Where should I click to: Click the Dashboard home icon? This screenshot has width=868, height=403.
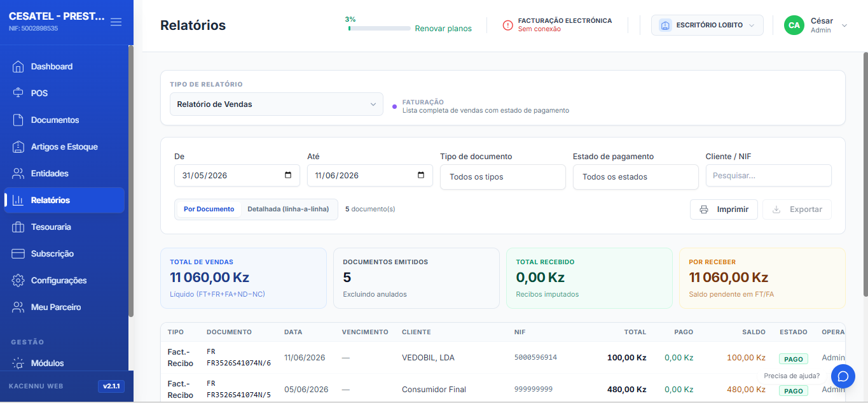tap(18, 66)
